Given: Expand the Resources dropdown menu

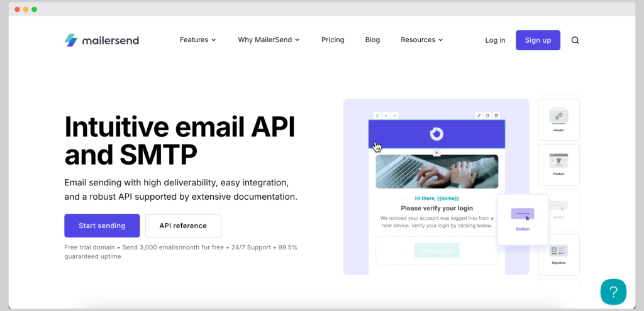Looking at the screenshot, I should click(422, 40).
